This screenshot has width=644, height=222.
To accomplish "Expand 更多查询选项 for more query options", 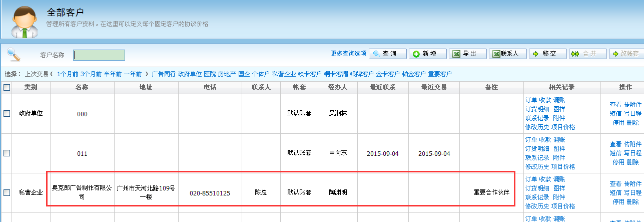I will click(348, 54).
